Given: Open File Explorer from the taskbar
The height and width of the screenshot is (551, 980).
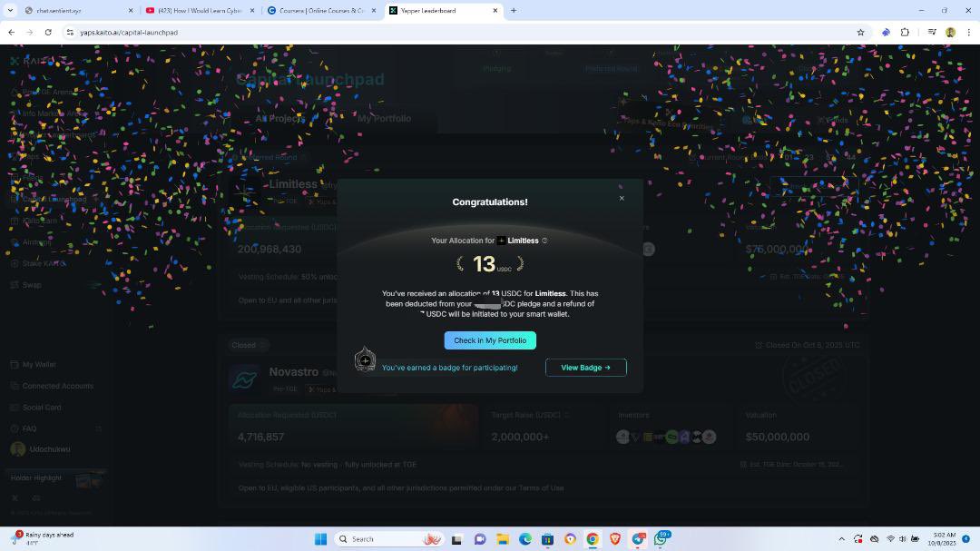Looking at the screenshot, I should pos(503,539).
